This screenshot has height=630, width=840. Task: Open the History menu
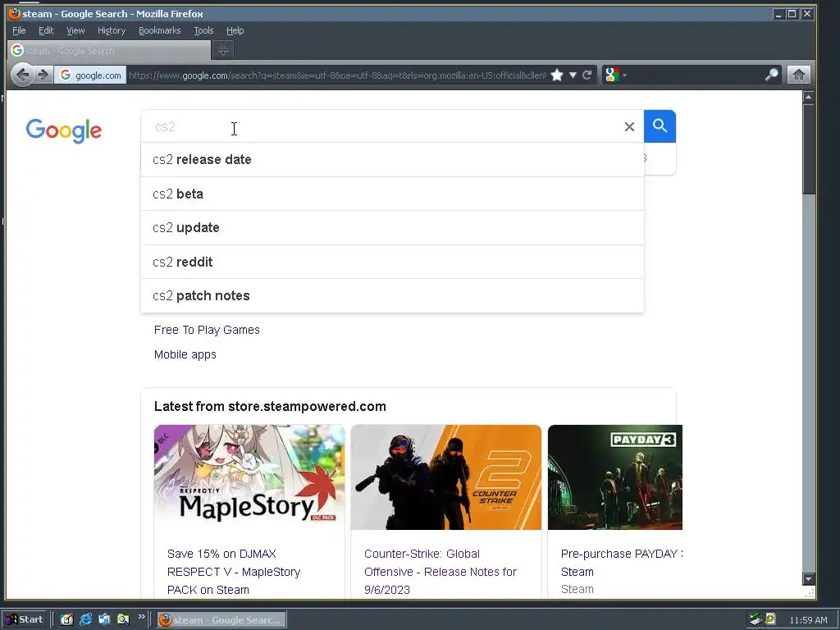[x=112, y=30]
